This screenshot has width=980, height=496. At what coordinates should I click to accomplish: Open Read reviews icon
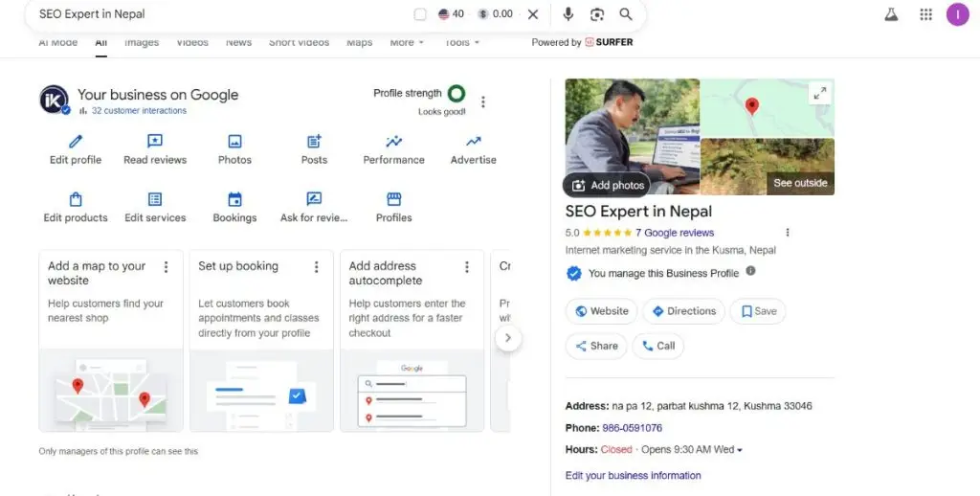[x=155, y=142]
